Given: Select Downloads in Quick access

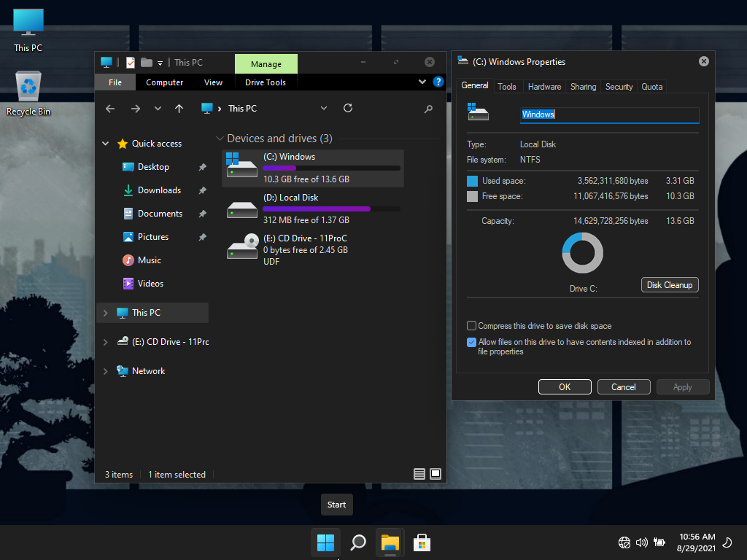Looking at the screenshot, I should click(159, 190).
